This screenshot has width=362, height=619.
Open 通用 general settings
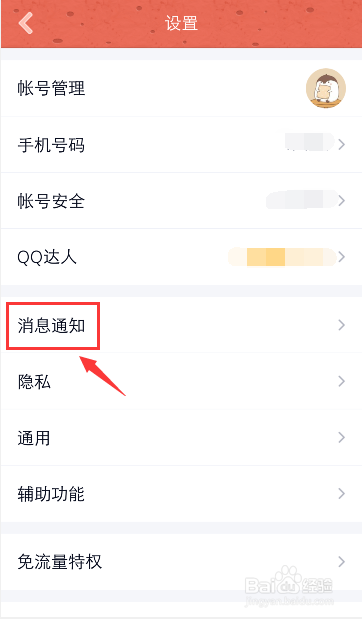point(181,438)
